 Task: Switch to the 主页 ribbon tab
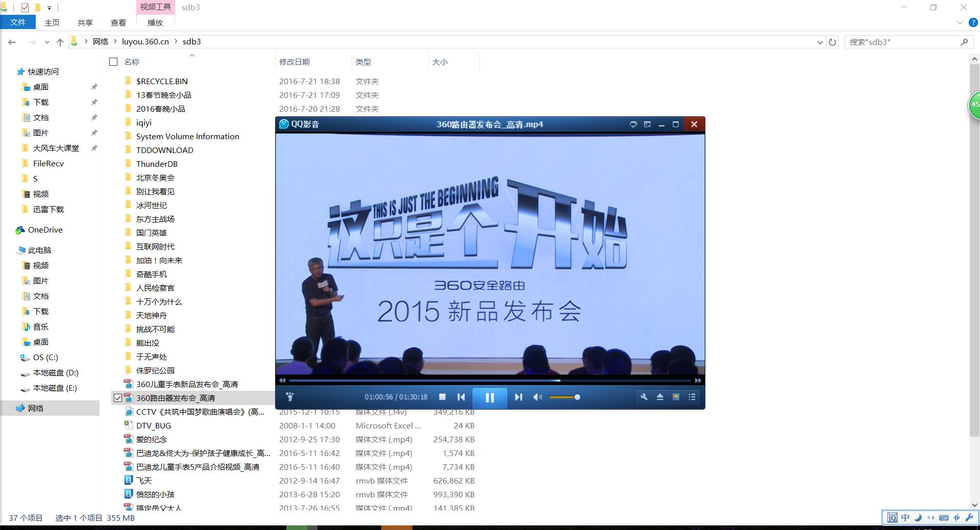point(52,22)
